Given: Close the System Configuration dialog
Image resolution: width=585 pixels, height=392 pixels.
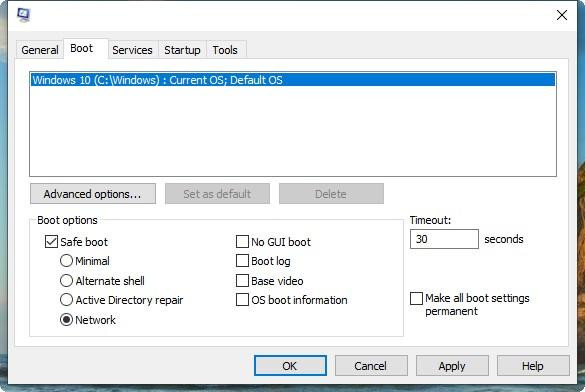Looking at the screenshot, I should pos(561,15).
